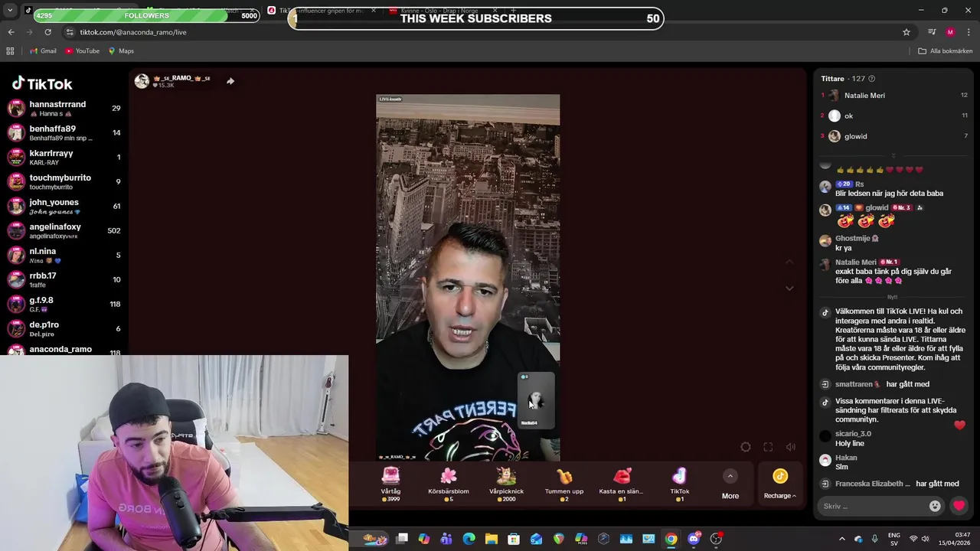
Task: Select ranked viewer glowid
Action: click(894, 136)
